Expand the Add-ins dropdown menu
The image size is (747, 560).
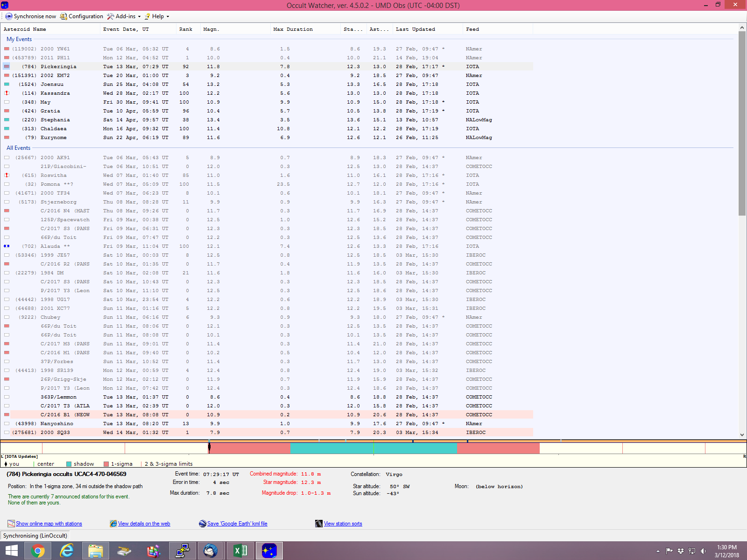(x=124, y=16)
